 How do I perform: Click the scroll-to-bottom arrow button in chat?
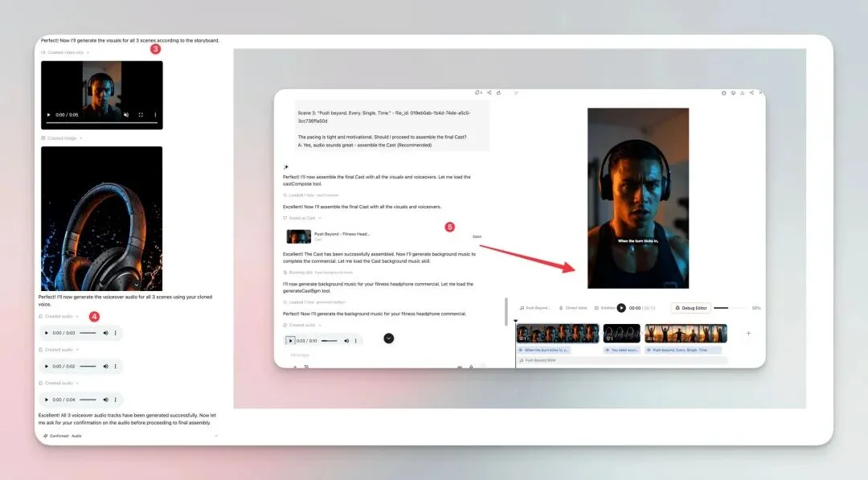tap(389, 338)
